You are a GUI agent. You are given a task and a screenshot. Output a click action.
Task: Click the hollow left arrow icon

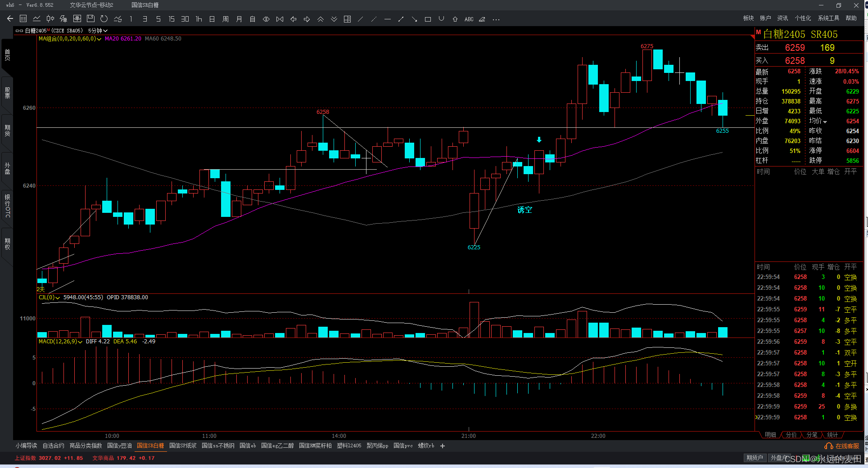pyautogui.click(x=294, y=19)
